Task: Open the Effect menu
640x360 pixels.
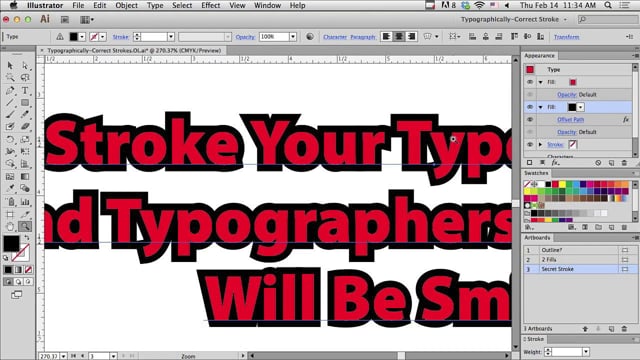Action: pos(211,5)
